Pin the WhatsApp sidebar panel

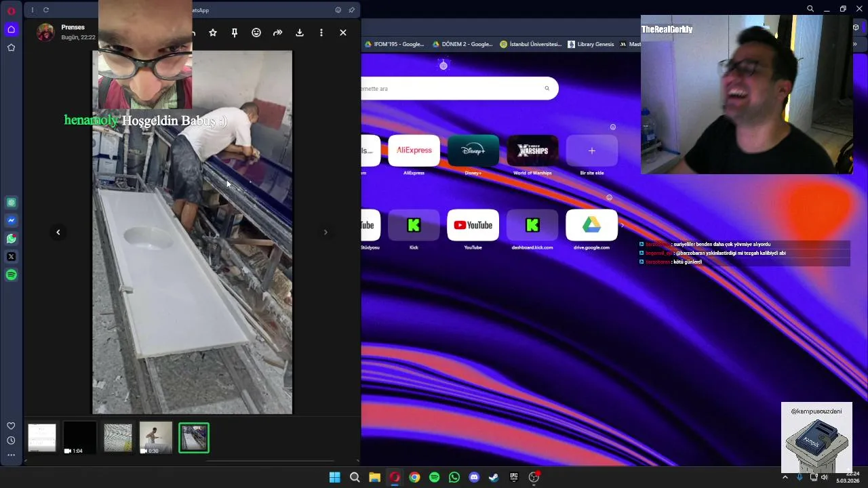pyautogui.click(x=351, y=10)
